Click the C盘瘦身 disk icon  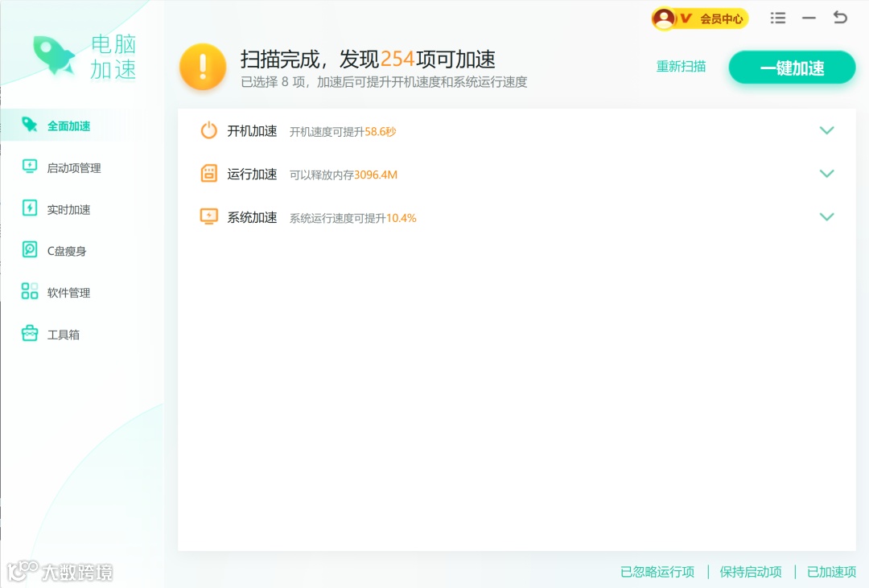[30, 249]
